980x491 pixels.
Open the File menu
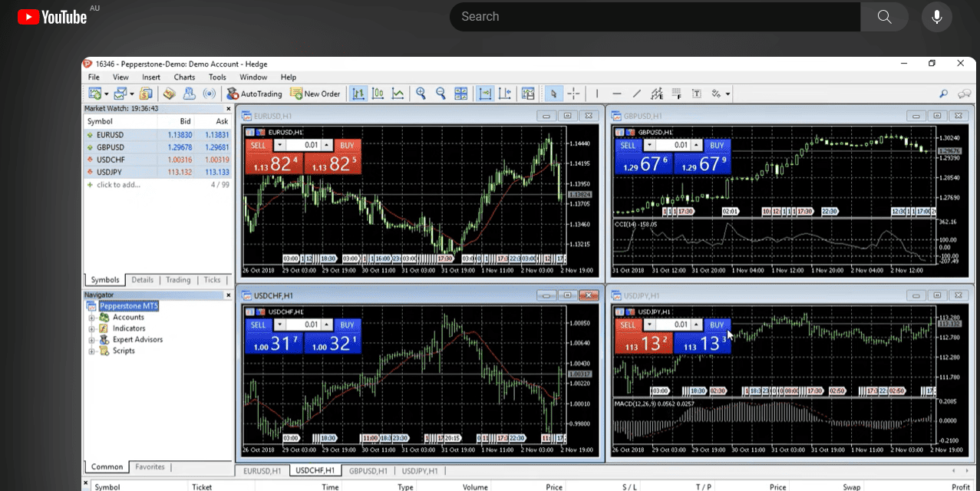tap(94, 77)
